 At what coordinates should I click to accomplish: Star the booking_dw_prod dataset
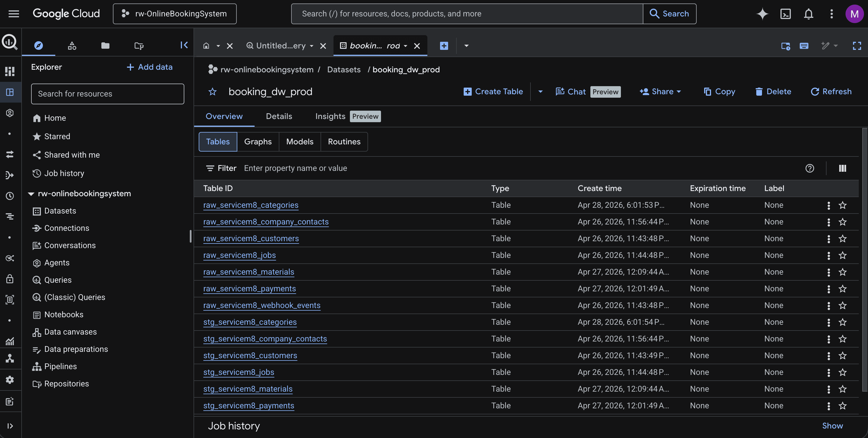(212, 92)
